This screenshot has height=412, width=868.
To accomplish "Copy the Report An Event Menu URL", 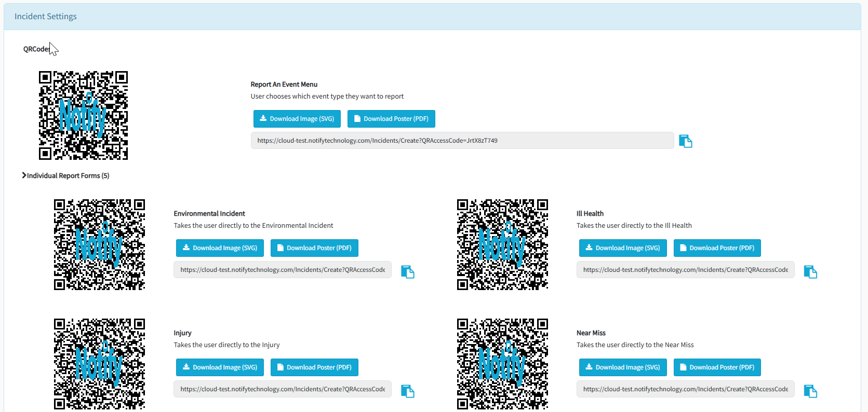I will click(x=685, y=141).
